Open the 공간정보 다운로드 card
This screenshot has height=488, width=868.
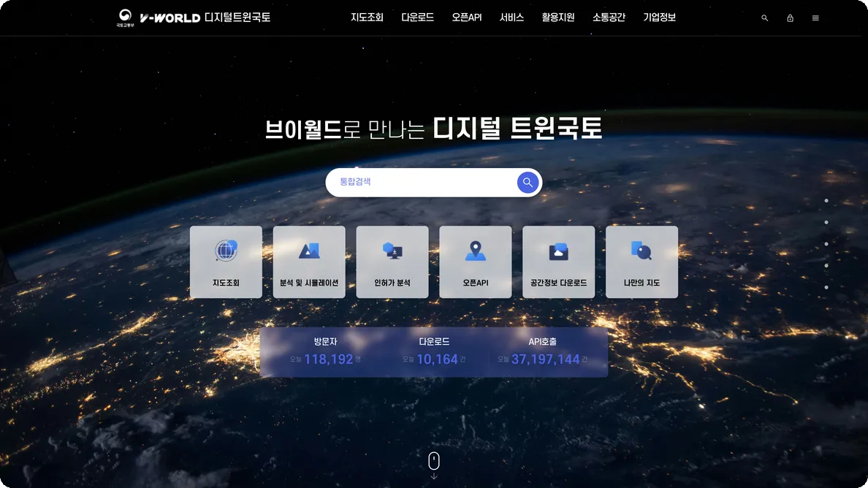[x=558, y=262]
